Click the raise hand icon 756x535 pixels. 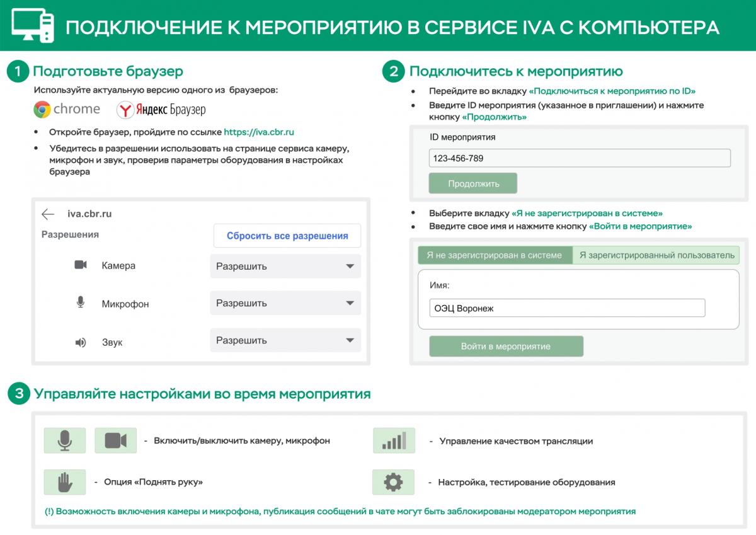[x=64, y=482]
